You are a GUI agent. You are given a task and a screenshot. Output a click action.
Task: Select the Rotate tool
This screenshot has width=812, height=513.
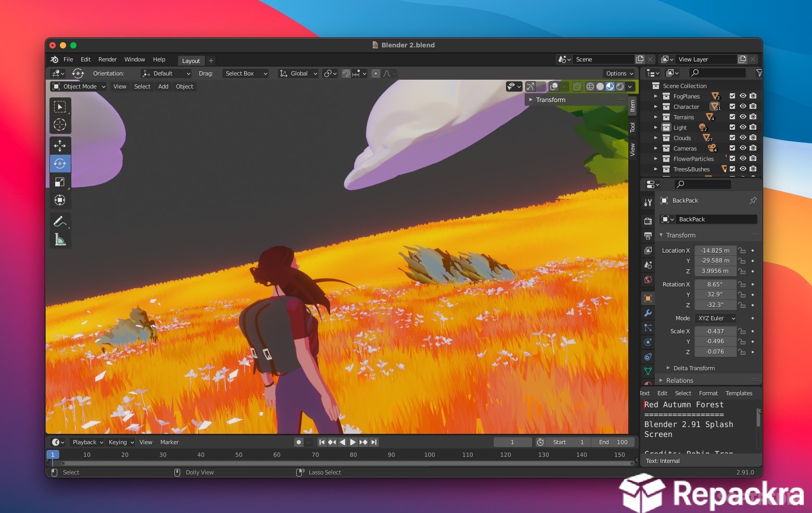[60, 164]
